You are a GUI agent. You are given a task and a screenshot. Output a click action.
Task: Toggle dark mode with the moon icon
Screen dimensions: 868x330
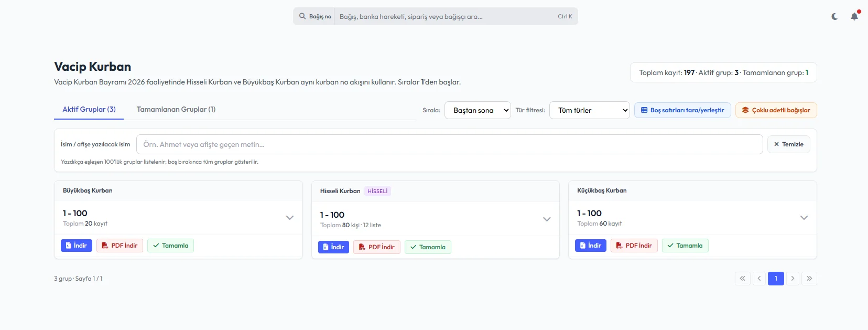[834, 17]
